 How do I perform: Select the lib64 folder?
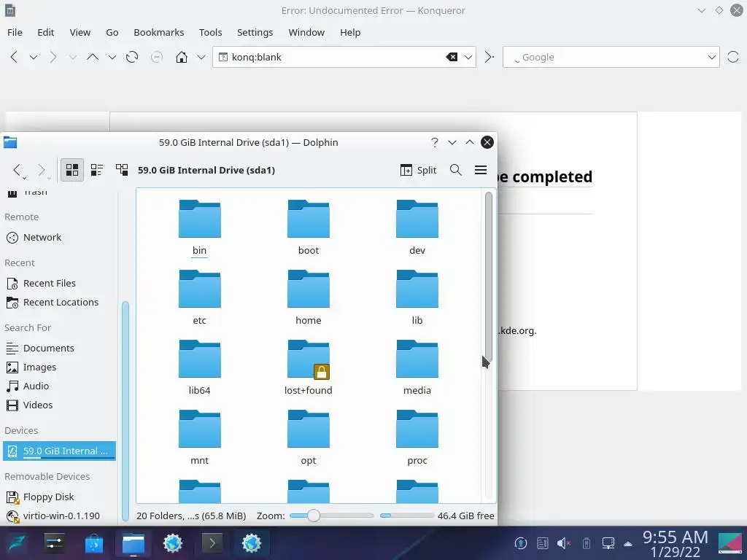200,367
